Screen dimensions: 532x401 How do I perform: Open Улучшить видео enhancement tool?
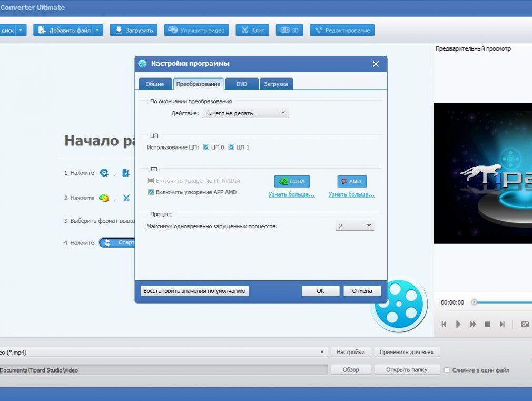(x=196, y=30)
